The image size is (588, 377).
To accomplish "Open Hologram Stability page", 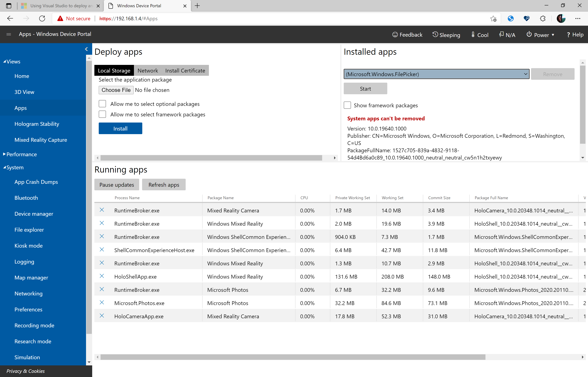I will (x=37, y=124).
